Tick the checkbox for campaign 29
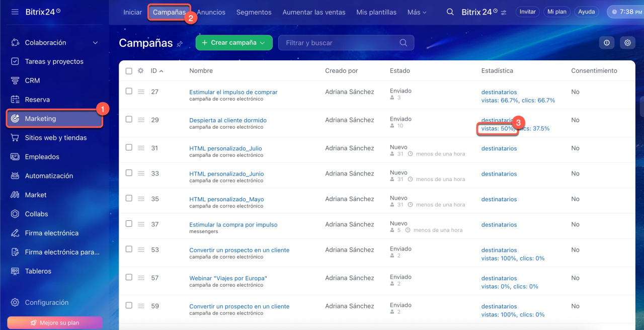Viewport: 644px width, 330px height. (129, 119)
